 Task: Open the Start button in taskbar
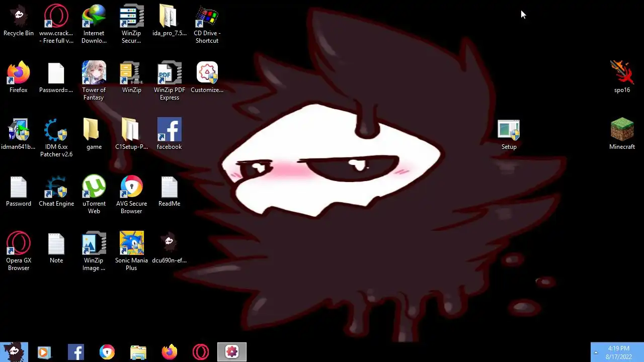14,352
